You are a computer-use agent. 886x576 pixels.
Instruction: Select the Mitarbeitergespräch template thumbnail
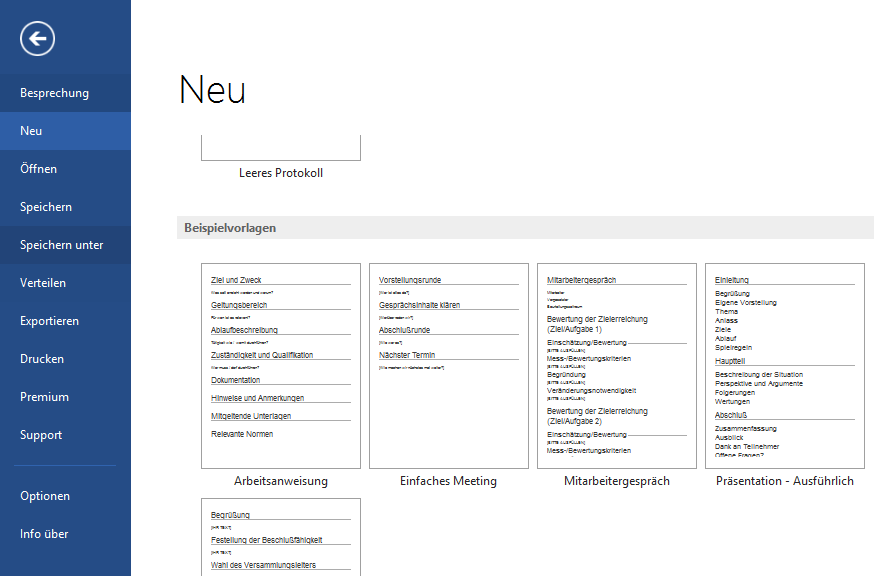(x=616, y=365)
